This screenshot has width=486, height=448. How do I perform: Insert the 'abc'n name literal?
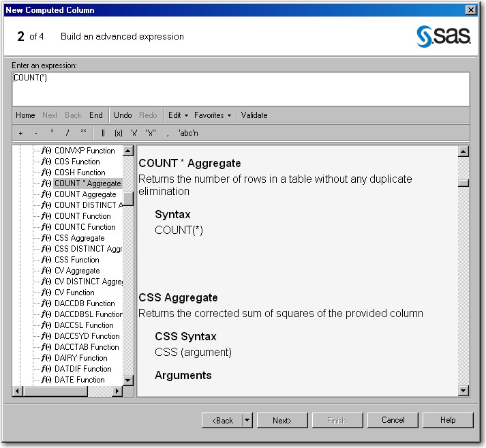(188, 133)
